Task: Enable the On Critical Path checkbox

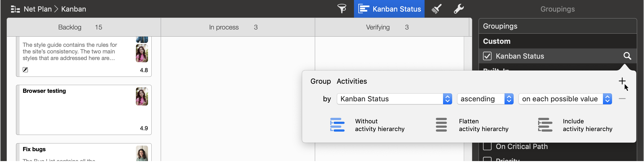Action: [487, 146]
